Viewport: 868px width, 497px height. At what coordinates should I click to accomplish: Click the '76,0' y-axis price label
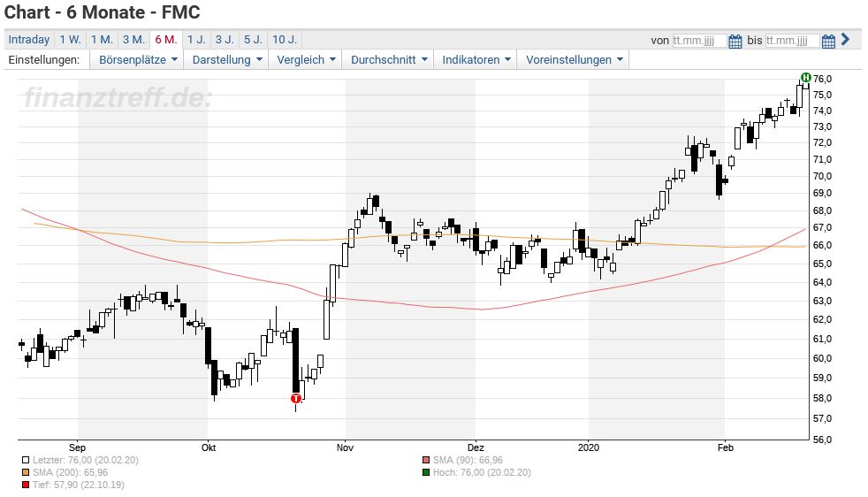(x=822, y=80)
